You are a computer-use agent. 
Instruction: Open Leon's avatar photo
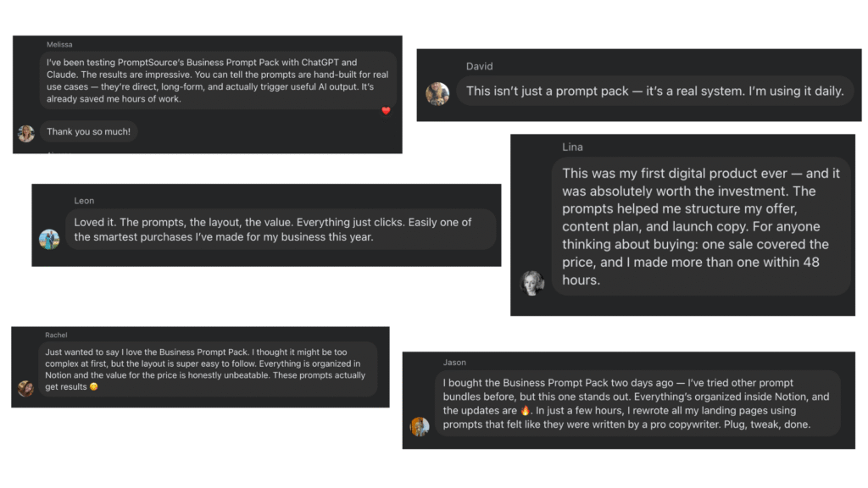click(49, 240)
